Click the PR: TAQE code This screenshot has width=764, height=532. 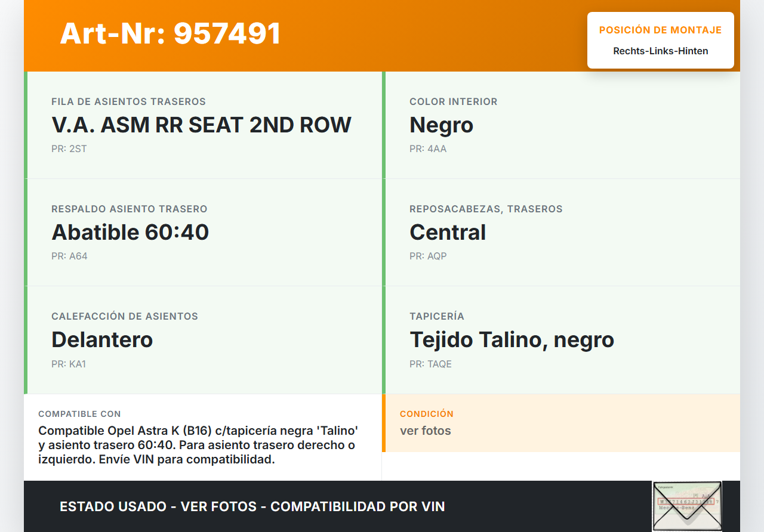[430, 364]
